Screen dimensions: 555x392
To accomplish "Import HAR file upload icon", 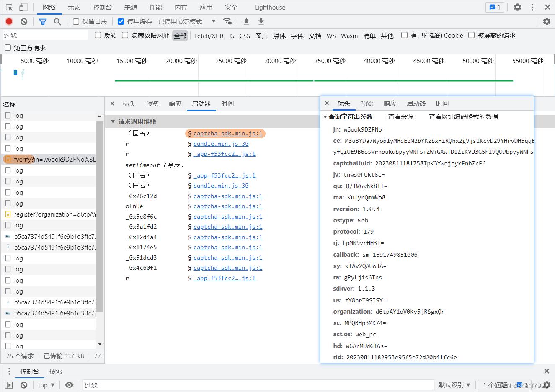I will pyautogui.click(x=246, y=21).
